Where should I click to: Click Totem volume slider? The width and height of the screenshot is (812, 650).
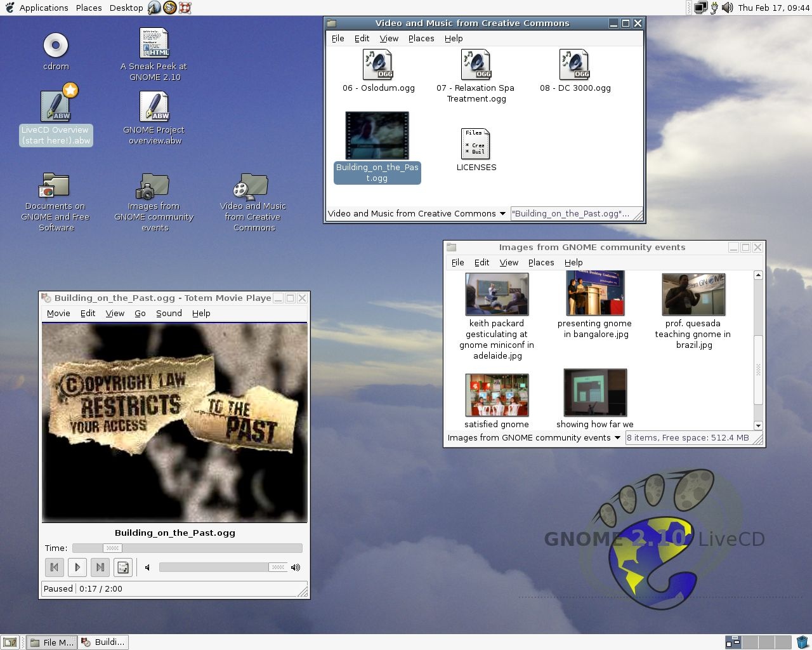[223, 567]
